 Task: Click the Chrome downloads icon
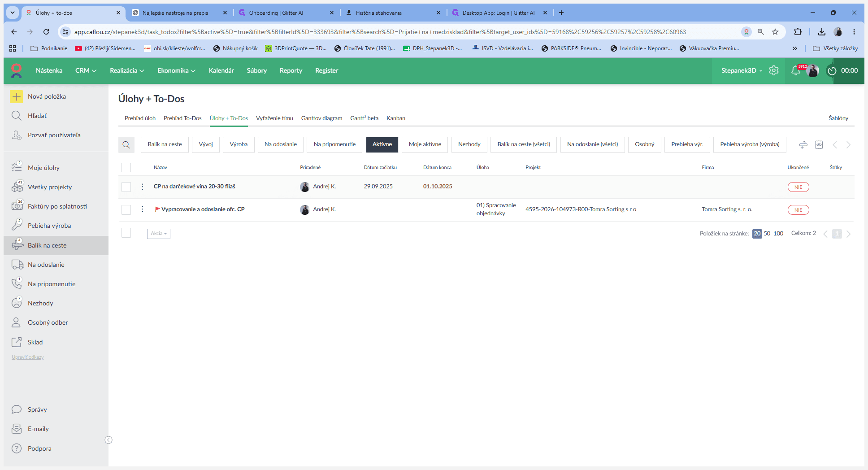coord(821,32)
